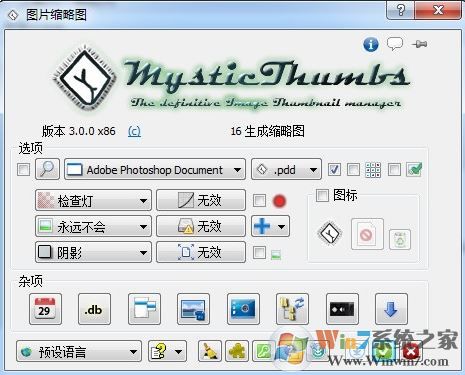Click the landscape picture button

tap(193, 309)
